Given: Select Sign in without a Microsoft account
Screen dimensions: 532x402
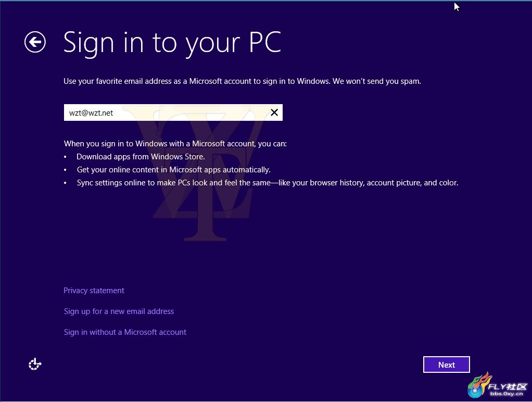Looking at the screenshot, I should [x=125, y=332].
